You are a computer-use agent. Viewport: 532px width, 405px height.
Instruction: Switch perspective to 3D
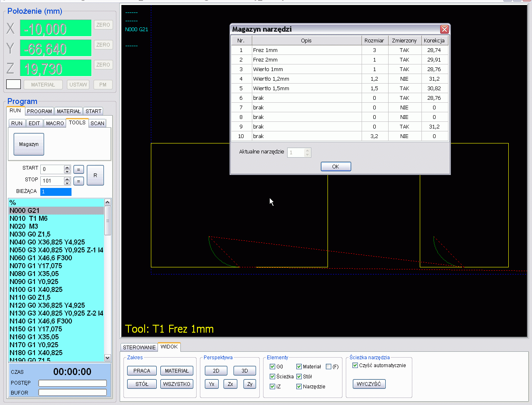(245, 370)
